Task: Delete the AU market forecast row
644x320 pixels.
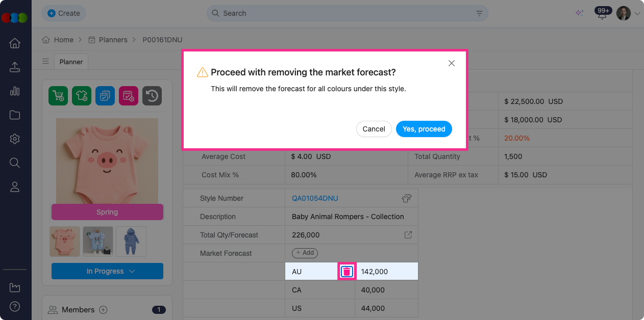Action: 346,272
